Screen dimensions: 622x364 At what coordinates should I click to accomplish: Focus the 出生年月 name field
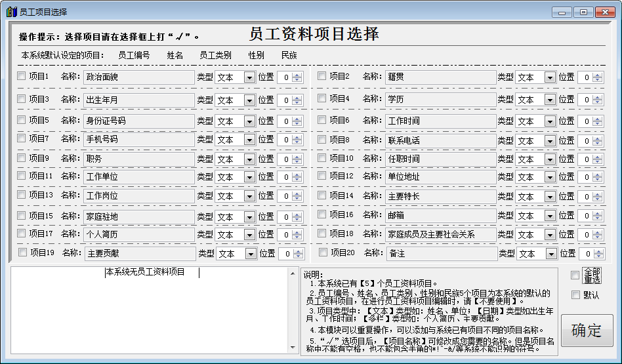[139, 100]
